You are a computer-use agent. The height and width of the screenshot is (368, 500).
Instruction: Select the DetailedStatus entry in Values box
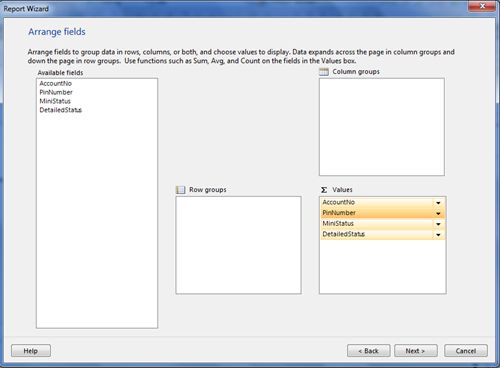[382, 234]
